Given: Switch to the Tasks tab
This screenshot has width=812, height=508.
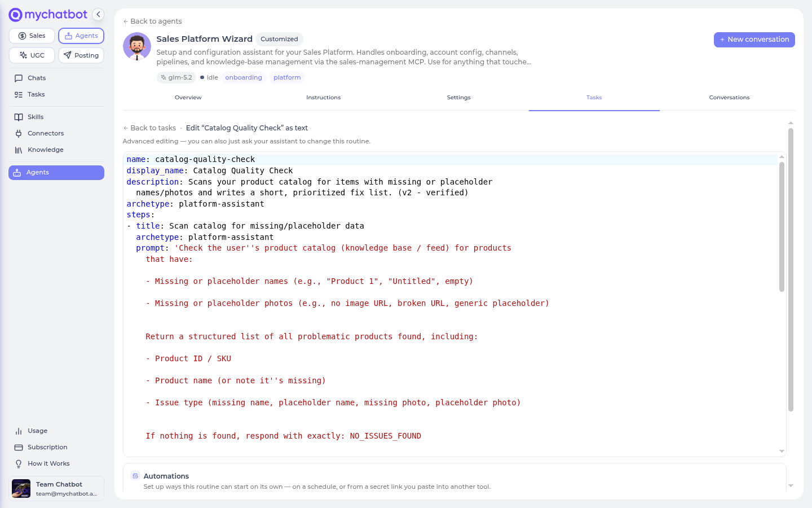Looking at the screenshot, I should (x=594, y=98).
